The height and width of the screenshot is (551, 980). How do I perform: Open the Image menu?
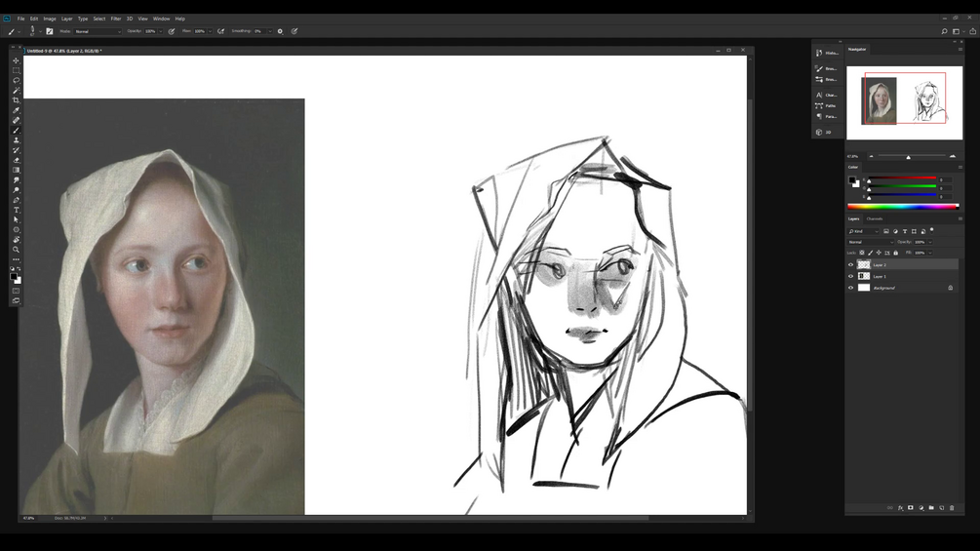coord(50,19)
